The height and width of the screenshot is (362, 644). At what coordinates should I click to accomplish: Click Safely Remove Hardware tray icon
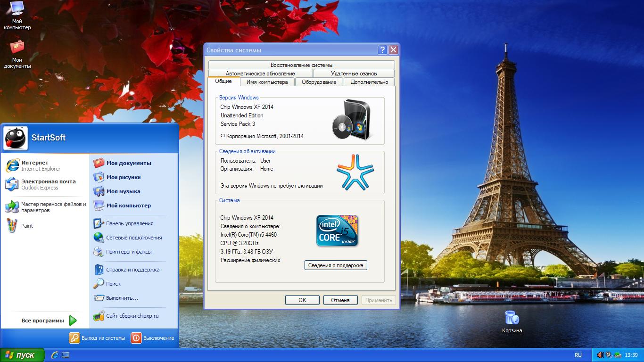pos(617,355)
